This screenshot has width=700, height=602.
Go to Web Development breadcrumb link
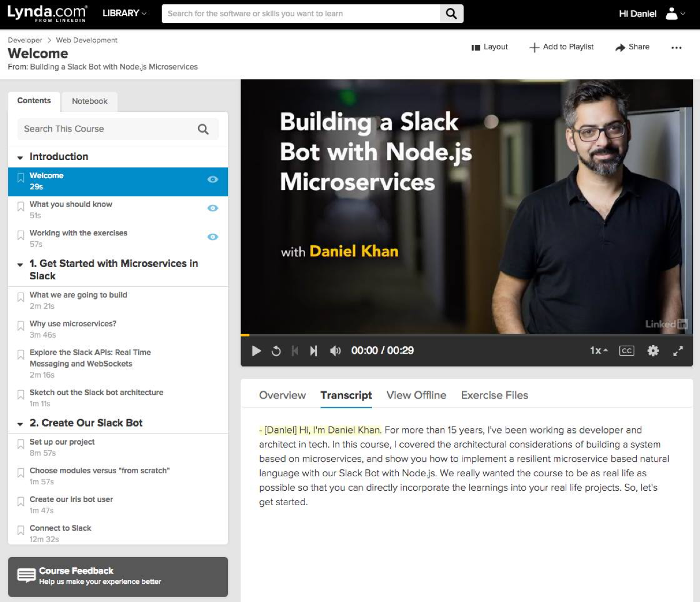tap(87, 40)
